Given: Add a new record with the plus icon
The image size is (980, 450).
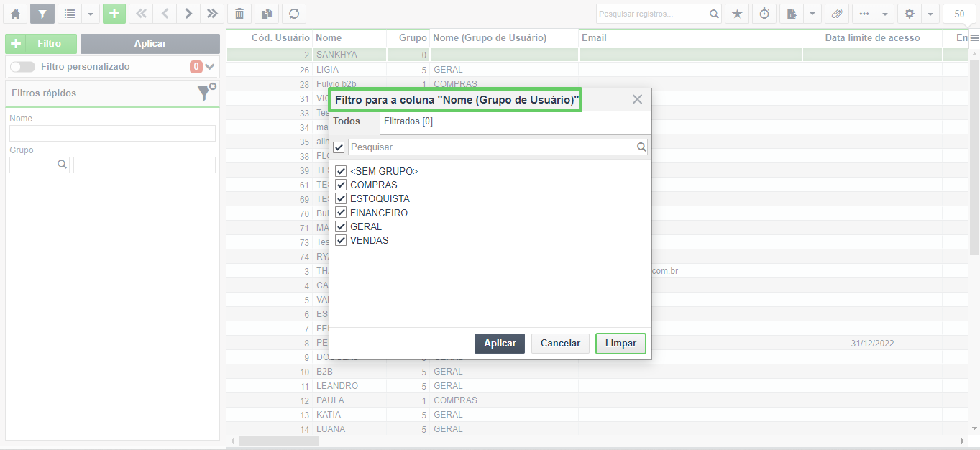Looking at the screenshot, I should [114, 14].
